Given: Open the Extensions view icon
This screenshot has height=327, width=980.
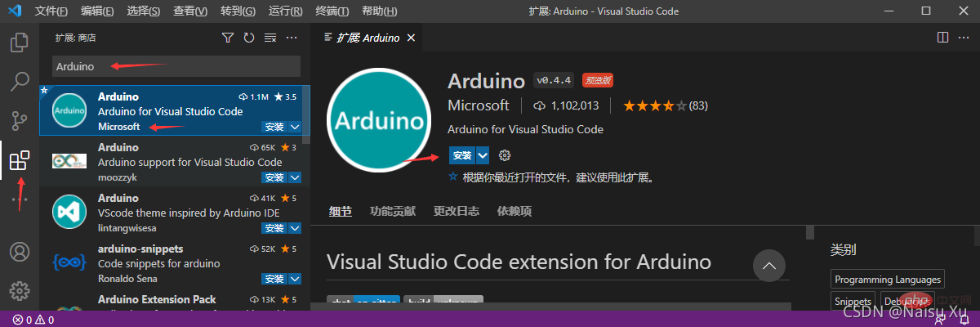Looking at the screenshot, I should (20, 160).
